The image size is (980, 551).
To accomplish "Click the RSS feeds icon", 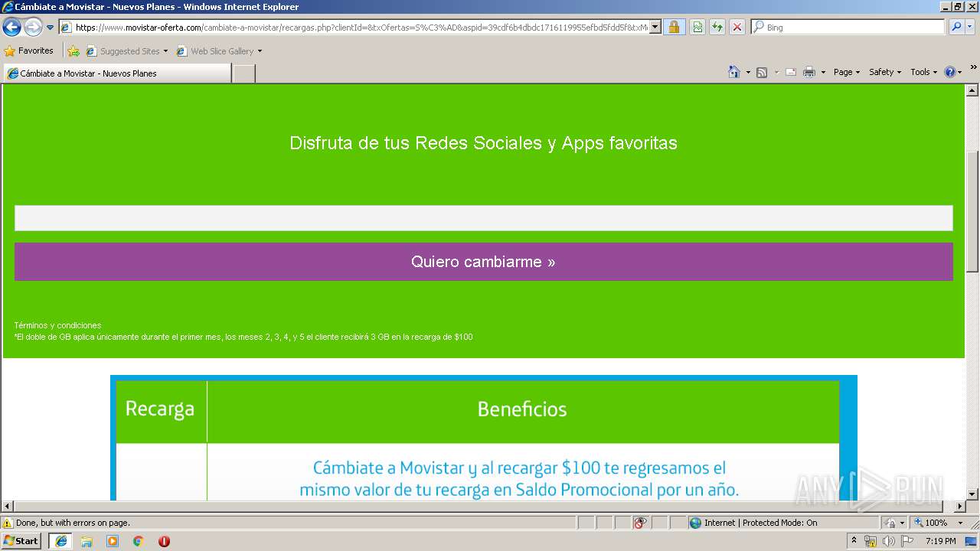I will coord(762,72).
